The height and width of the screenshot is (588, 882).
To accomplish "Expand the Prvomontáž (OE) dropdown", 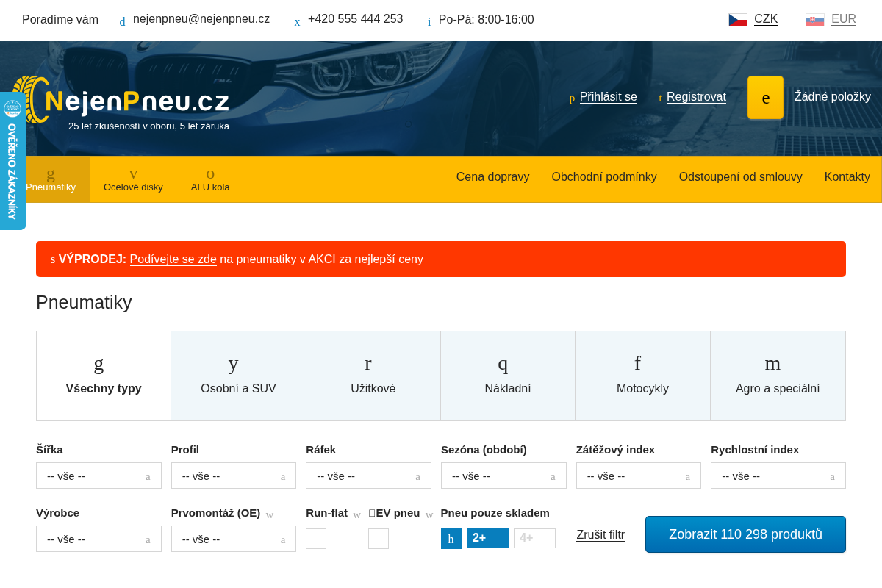I will coord(234,539).
